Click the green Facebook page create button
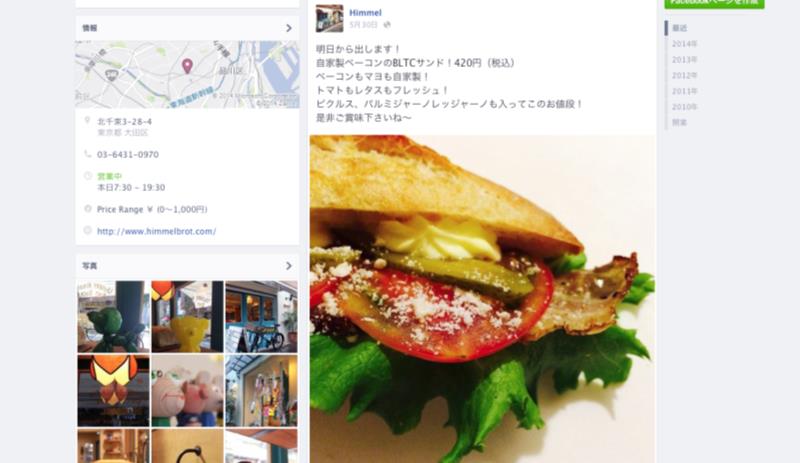 point(714,3)
